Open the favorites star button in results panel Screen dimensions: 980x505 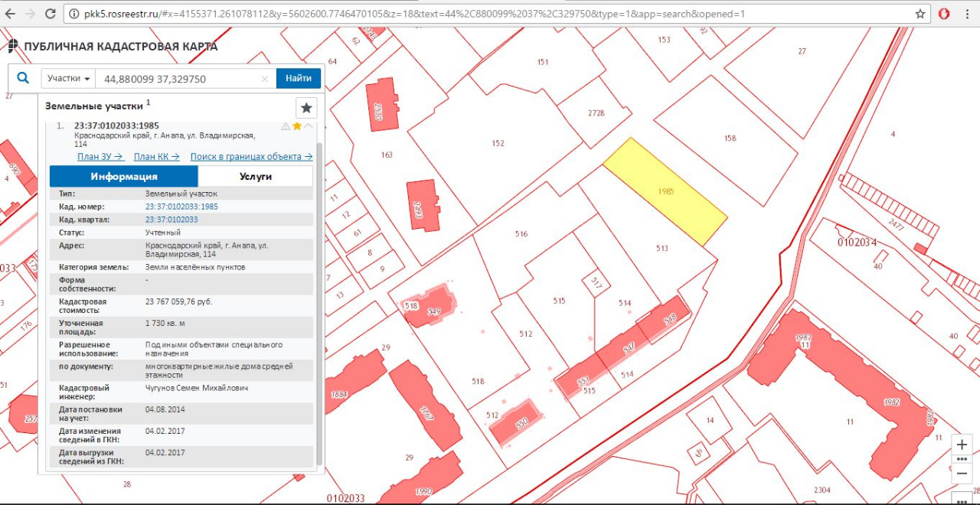click(x=306, y=108)
